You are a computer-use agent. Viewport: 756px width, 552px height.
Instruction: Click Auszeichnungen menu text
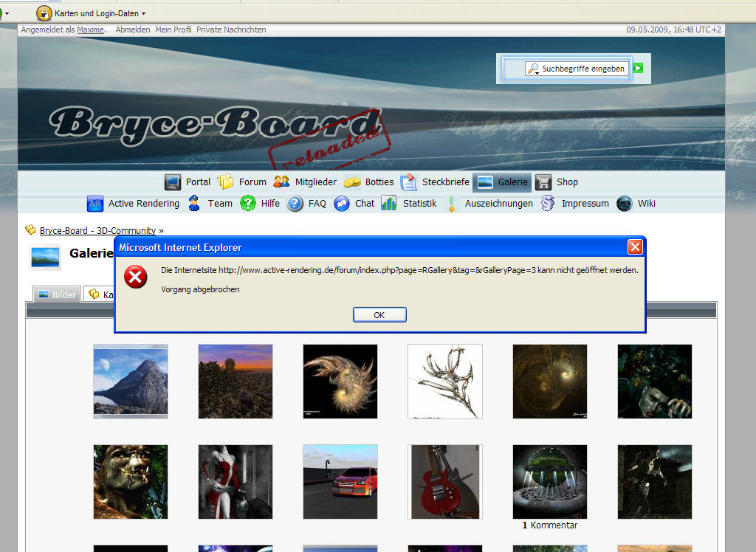(x=498, y=204)
